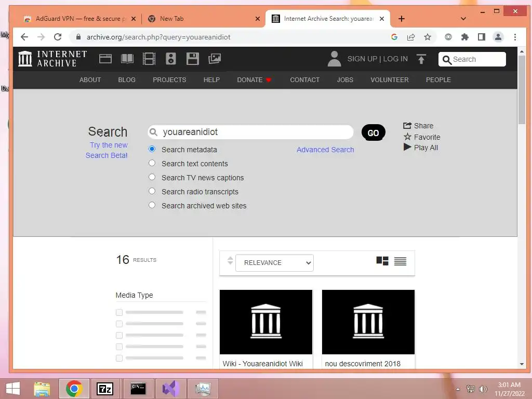Image resolution: width=532 pixels, height=399 pixels.
Task: Click Try the new Search Beta link
Action: [107, 150]
